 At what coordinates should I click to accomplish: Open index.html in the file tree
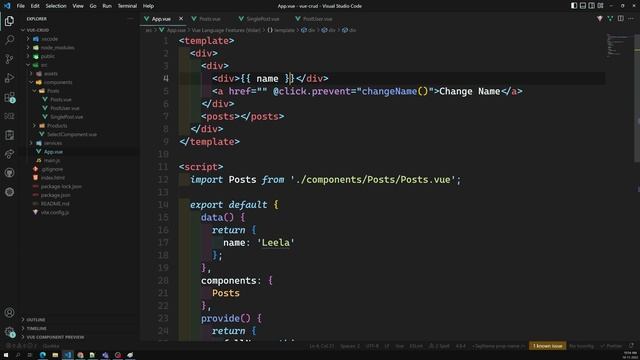tap(53, 178)
